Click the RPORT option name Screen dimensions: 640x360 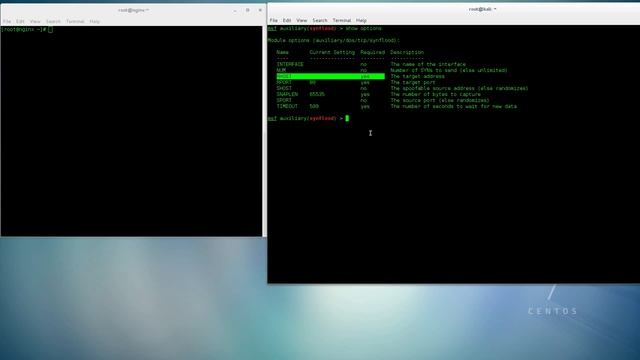284,82
